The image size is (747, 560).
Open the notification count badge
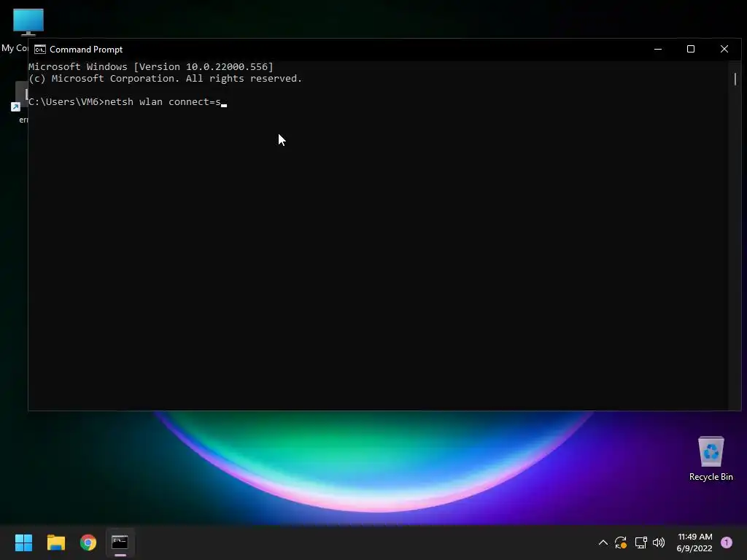click(x=727, y=542)
